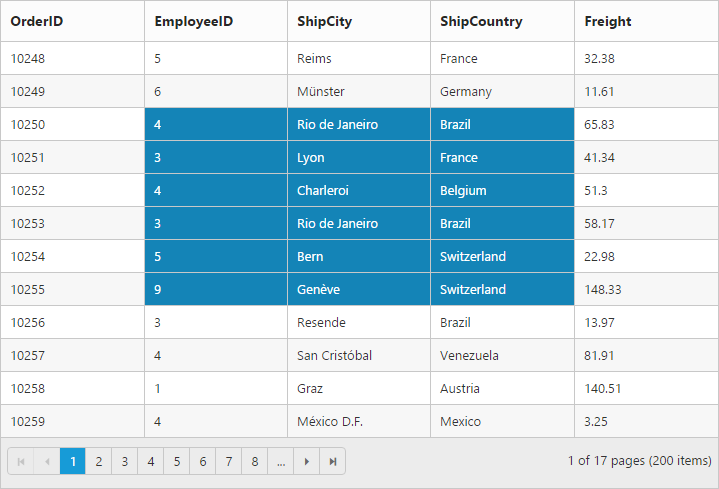This screenshot has width=719, height=489.
Task: Sort by the Freight column header
Action: [x=608, y=21]
